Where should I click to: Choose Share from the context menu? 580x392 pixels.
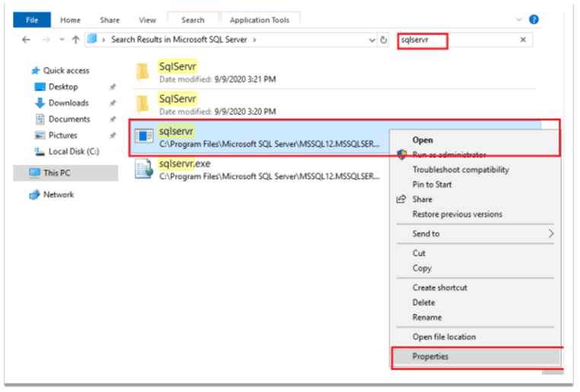(422, 199)
